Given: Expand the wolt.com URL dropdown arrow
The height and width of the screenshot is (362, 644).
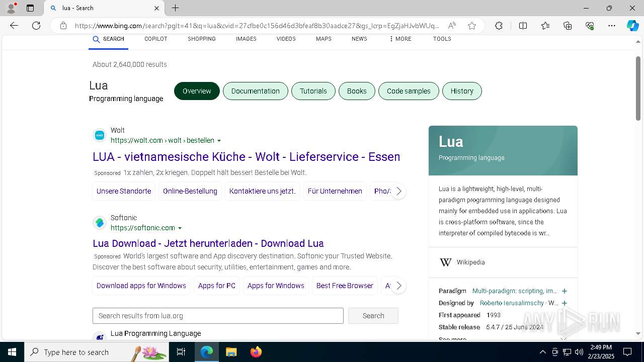Looking at the screenshot, I should point(219,141).
